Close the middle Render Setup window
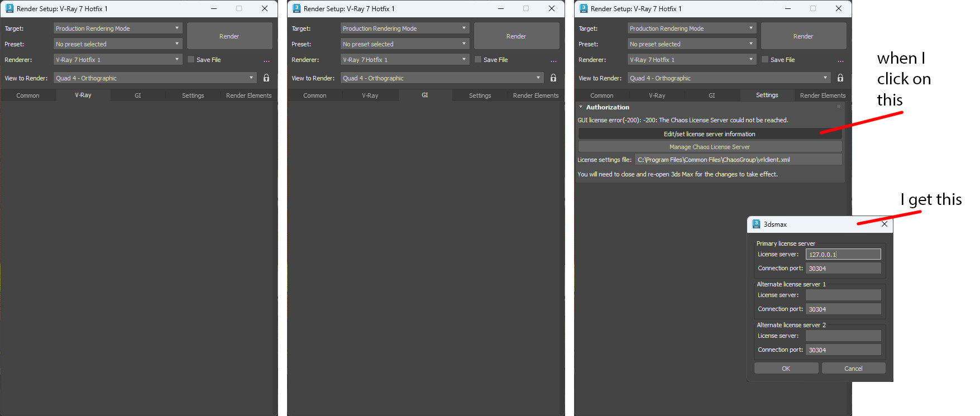980x416 pixels. (552, 8)
